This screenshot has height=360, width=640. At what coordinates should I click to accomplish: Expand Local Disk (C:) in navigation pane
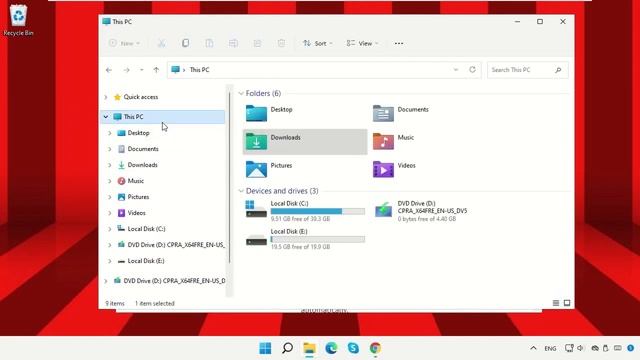tap(110, 229)
